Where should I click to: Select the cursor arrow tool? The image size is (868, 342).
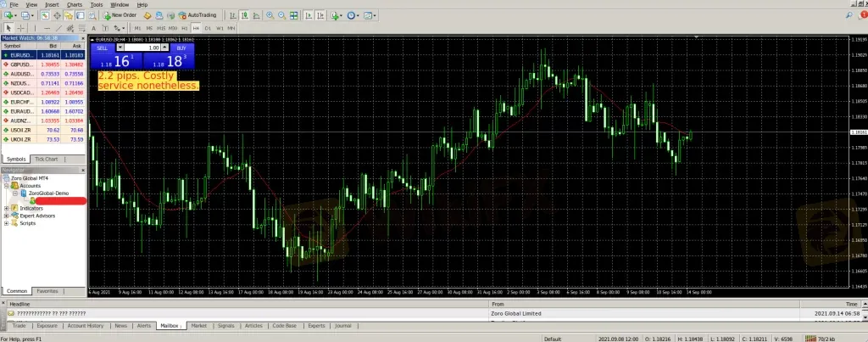pos(8,28)
